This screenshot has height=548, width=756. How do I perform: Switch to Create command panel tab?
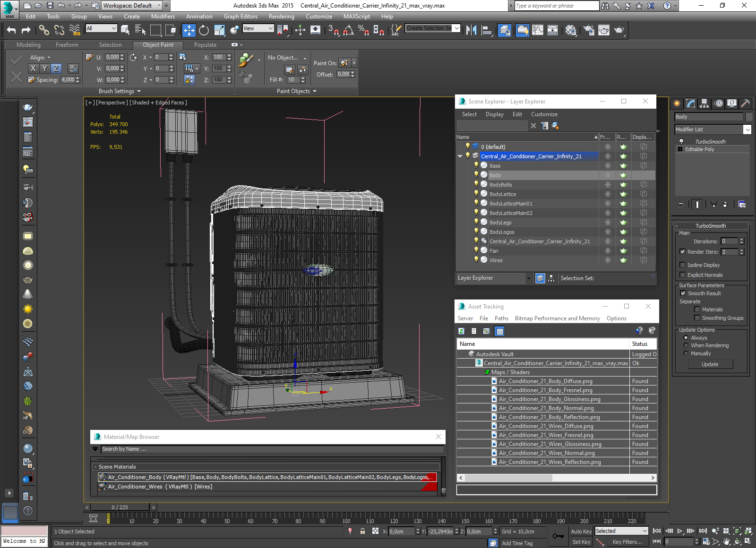677,103
